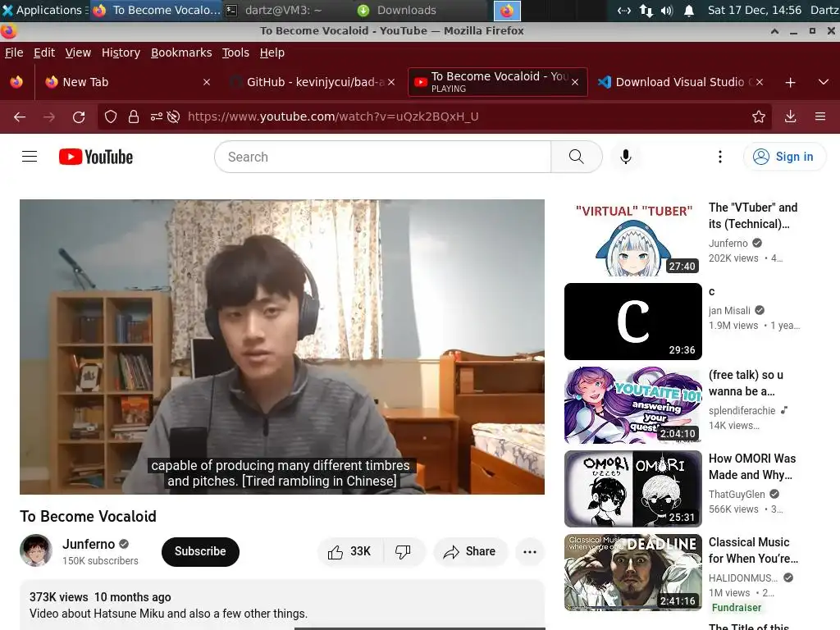The height and width of the screenshot is (630, 840).
Task: Close the New Tab tab
Action: [207, 83]
